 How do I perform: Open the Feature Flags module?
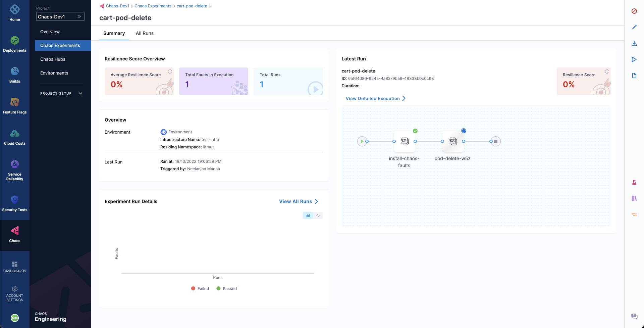tap(15, 105)
